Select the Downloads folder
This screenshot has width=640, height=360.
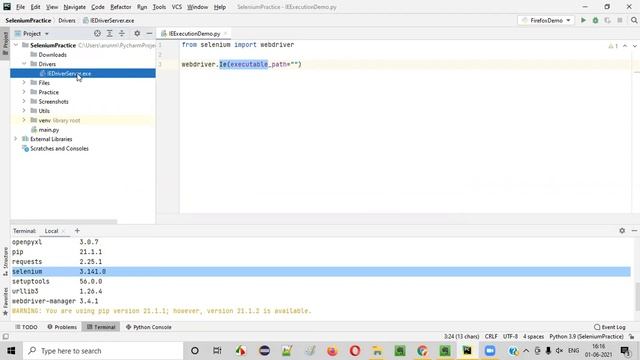coord(52,55)
